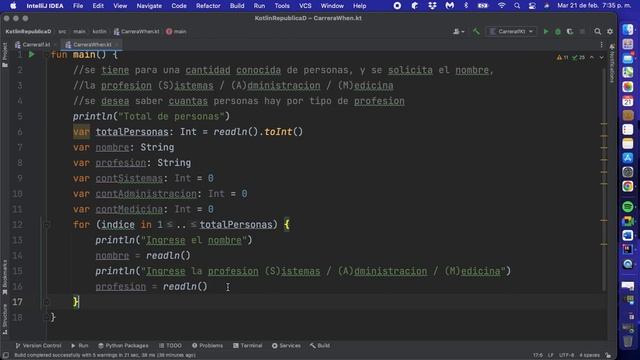Screen dimensions: 640x360
Task: Open the CarreraIfKt run configuration dropdown
Action: point(512,31)
